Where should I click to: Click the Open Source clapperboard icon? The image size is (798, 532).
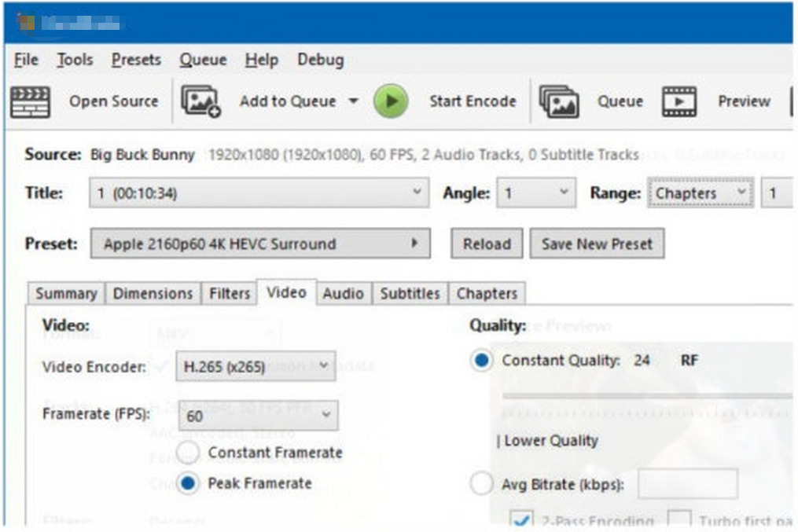pos(31,101)
